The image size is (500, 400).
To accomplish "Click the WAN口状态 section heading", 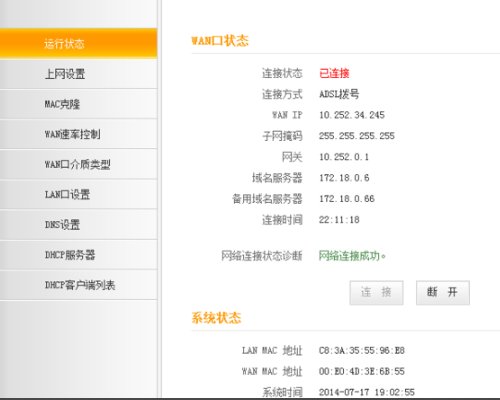I will click(220, 41).
